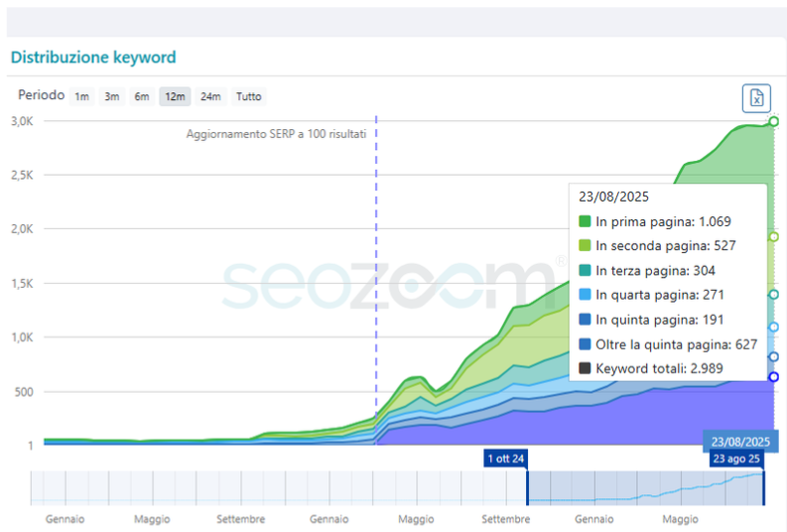The height and width of the screenshot is (532, 787).
Task: Click the light blue fourth-page data marker
Action: [x=774, y=327]
